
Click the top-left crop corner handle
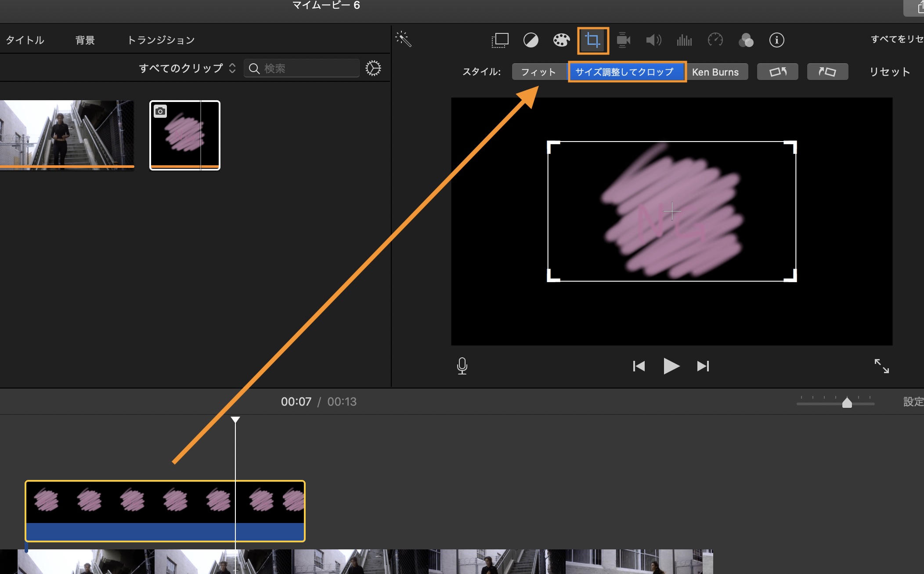click(552, 147)
